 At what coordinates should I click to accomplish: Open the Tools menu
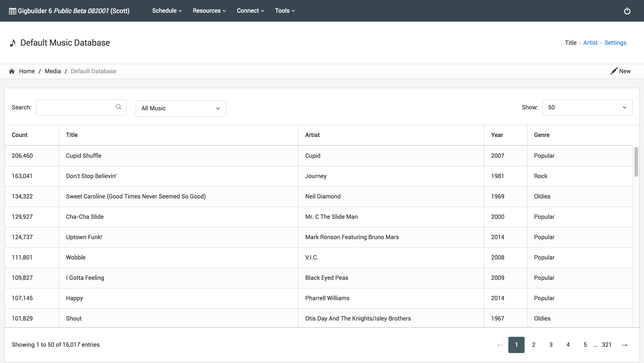coord(285,11)
